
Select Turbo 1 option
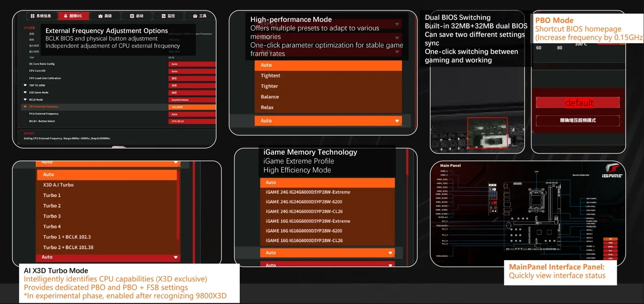click(107, 195)
